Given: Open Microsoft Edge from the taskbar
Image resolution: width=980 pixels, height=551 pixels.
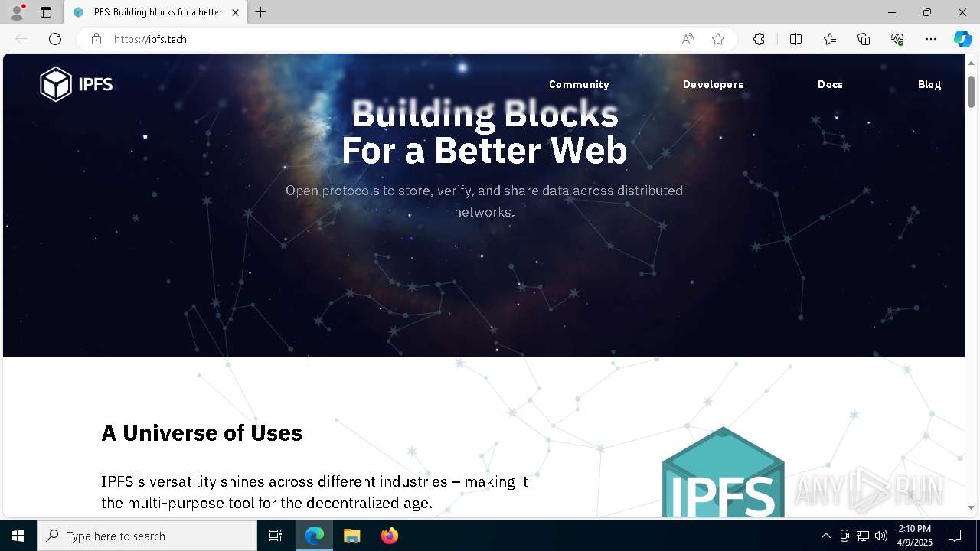Looking at the screenshot, I should [315, 536].
